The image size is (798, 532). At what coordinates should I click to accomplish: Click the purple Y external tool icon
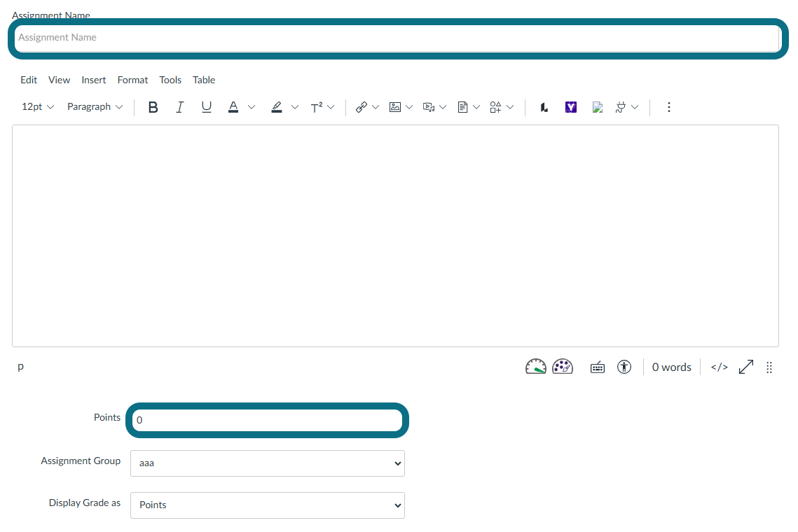pos(571,107)
